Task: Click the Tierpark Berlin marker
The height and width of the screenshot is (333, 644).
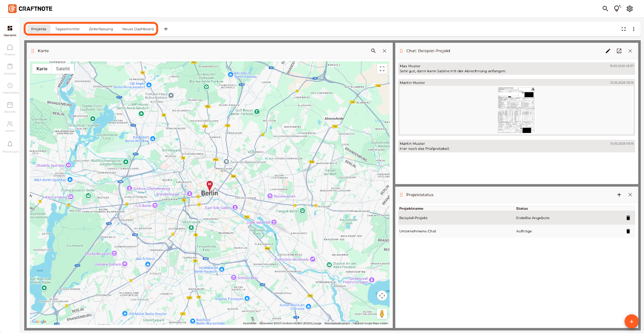Action: tap(303, 211)
